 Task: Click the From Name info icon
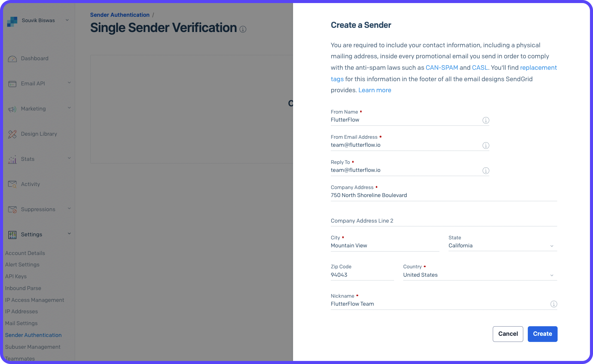tap(486, 120)
